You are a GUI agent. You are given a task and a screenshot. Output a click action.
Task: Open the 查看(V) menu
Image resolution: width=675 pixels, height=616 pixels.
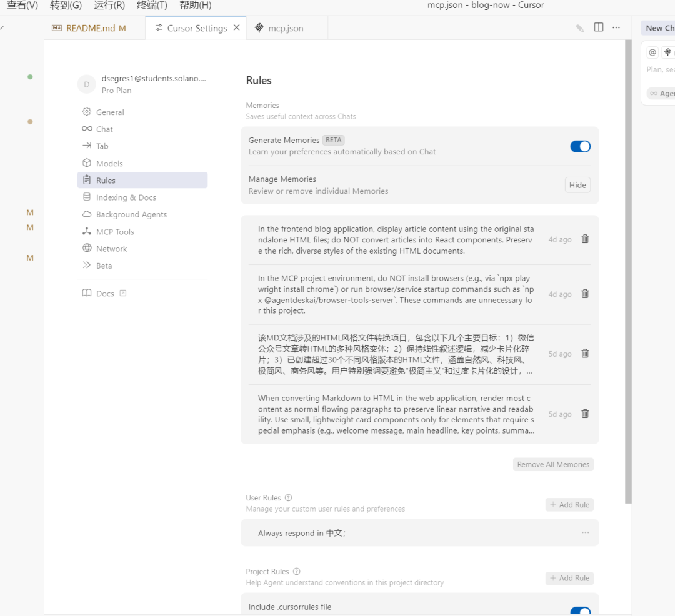22,5
